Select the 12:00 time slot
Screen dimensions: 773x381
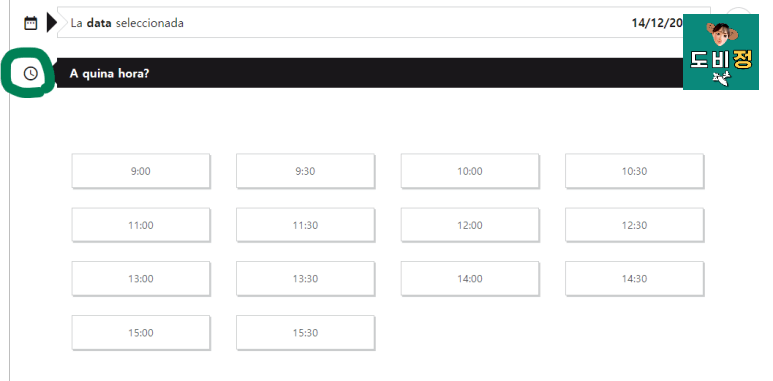(x=470, y=225)
